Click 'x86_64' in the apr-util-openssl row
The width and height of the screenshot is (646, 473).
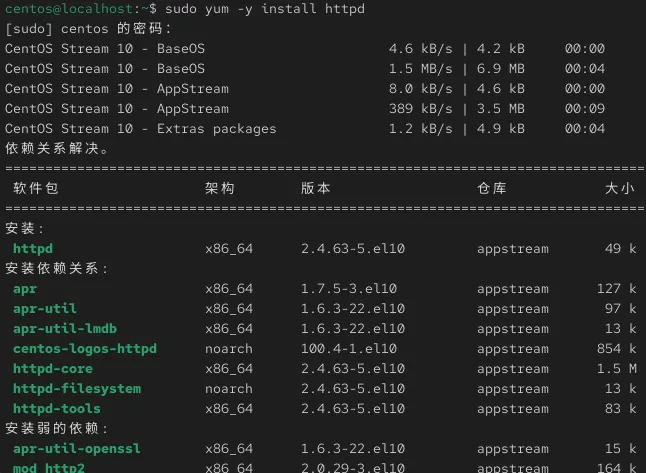point(229,449)
